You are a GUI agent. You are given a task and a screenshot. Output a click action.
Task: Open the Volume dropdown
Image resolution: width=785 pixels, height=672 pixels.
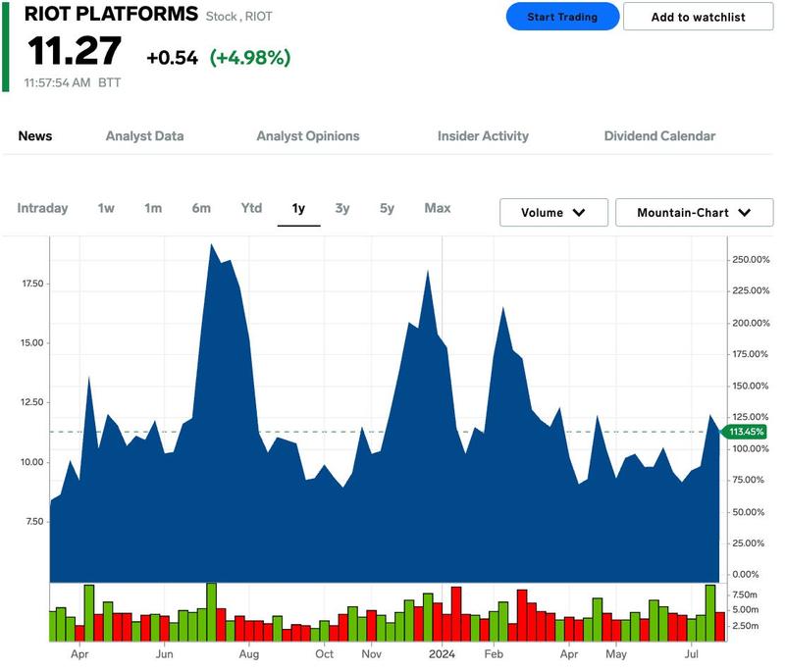point(553,213)
